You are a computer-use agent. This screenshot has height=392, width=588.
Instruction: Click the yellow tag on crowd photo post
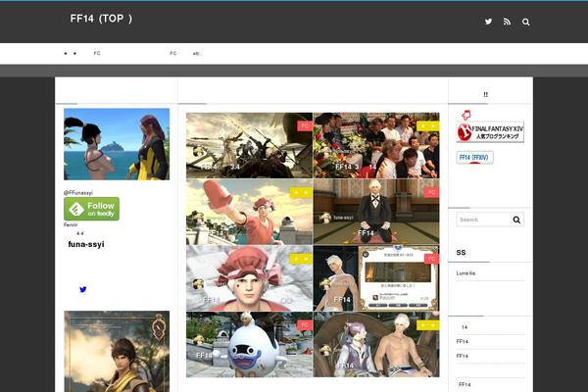(428, 126)
